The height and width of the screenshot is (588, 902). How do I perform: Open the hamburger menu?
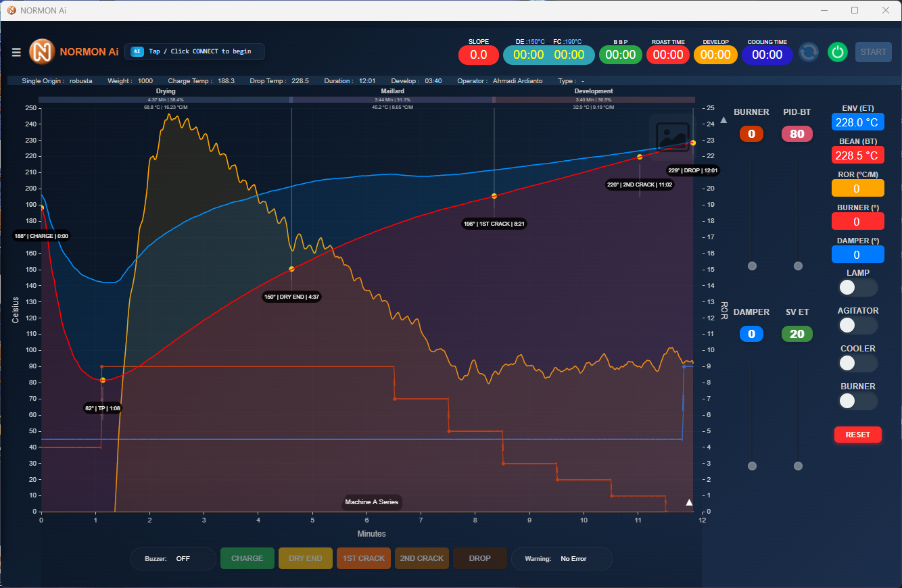(x=16, y=52)
